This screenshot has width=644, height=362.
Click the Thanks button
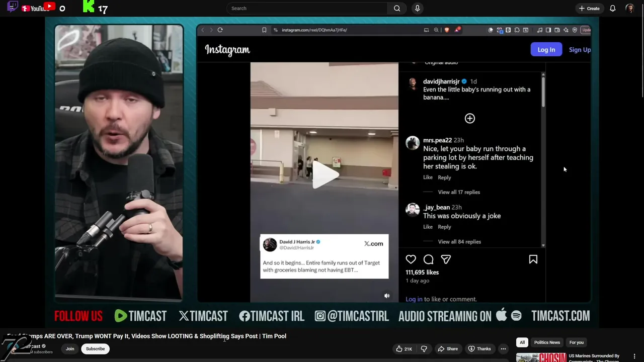(x=479, y=348)
